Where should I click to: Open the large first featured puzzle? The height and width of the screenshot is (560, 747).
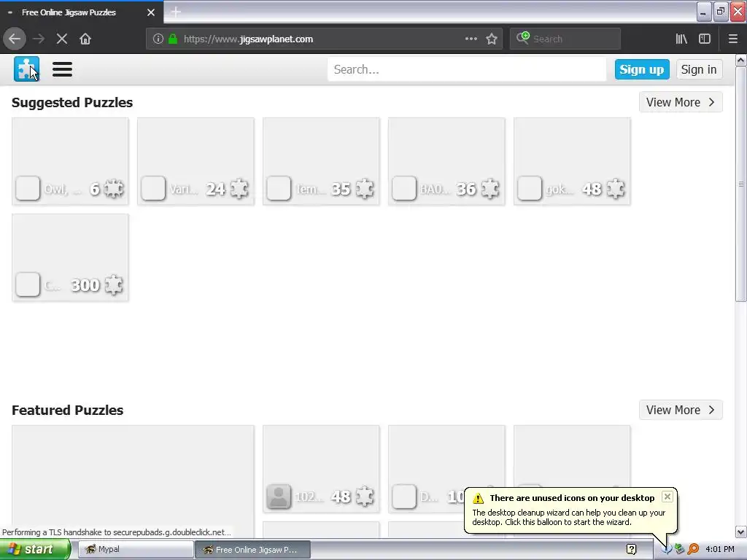coord(133,482)
